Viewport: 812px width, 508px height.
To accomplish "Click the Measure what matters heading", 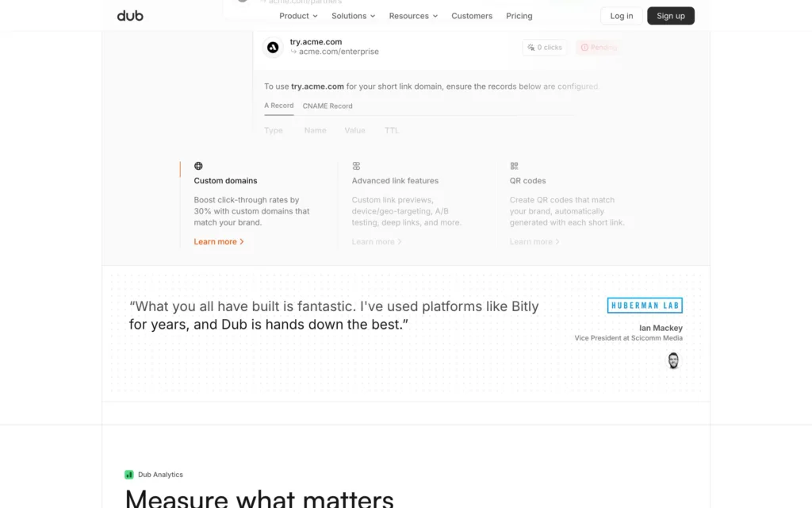I will point(259,498).
